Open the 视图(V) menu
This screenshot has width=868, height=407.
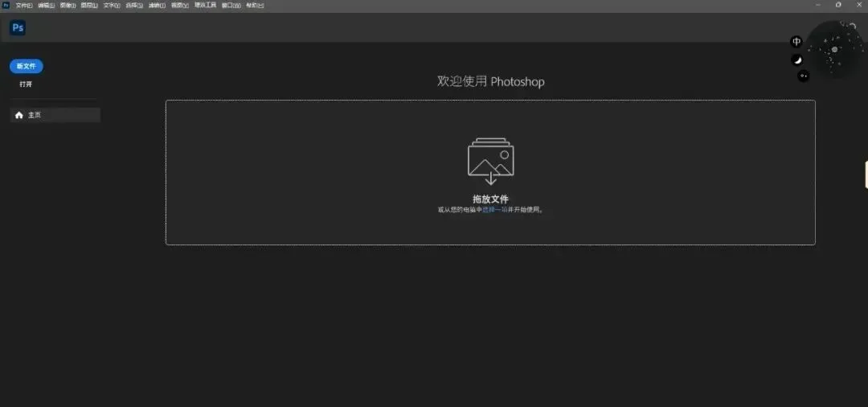[x=179, y=5]
